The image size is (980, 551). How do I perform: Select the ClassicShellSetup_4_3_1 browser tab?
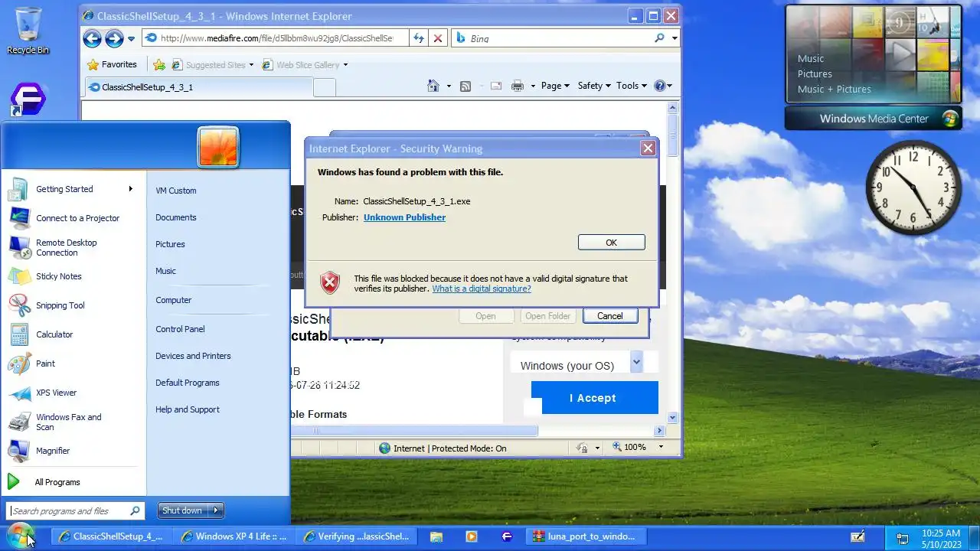pyautogui.click(x=199, y=87)
